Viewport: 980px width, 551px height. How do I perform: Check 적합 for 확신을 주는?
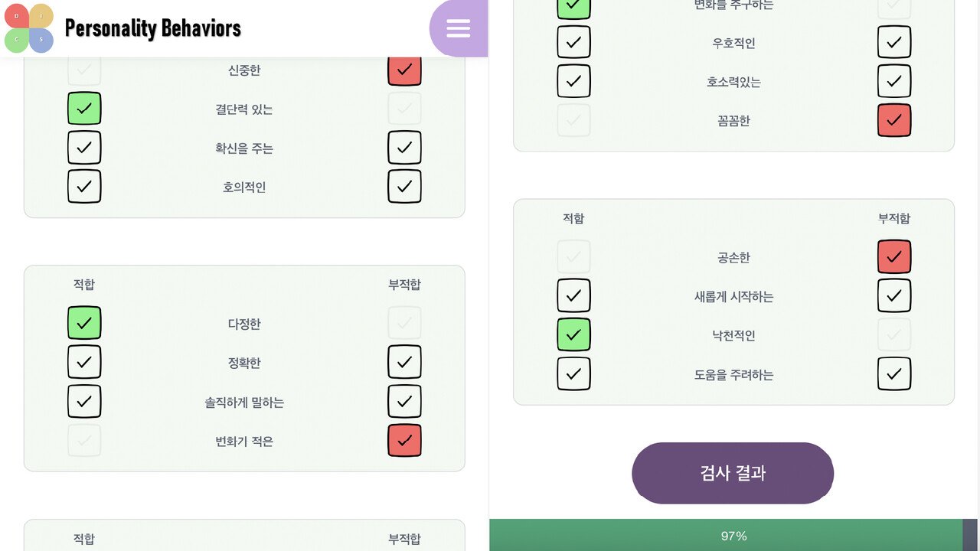(84, 148)
